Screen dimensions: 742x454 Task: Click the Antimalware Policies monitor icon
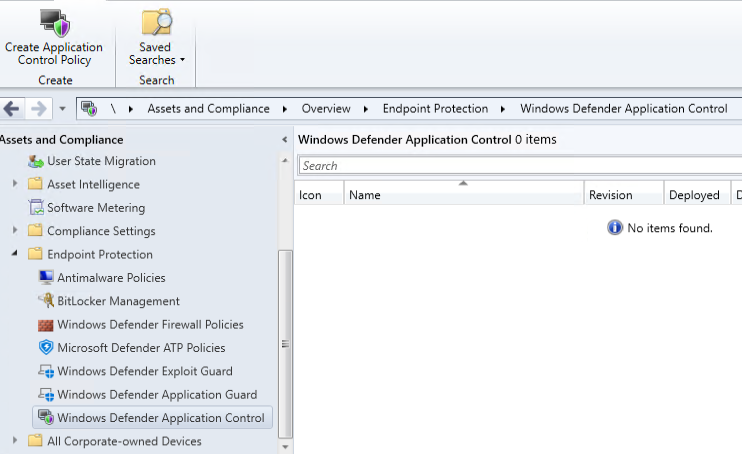[46, 277]
